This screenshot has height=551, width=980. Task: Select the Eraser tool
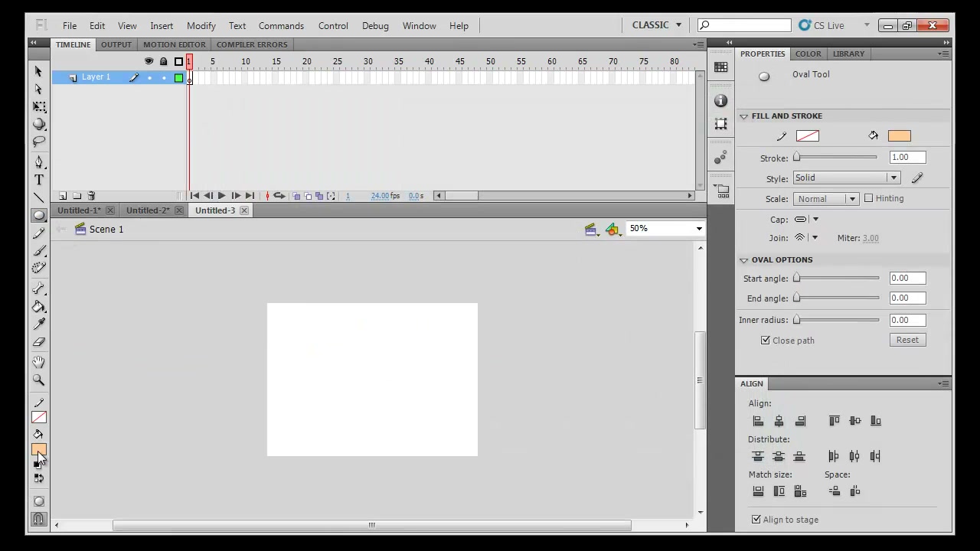(x=39, y=342)
